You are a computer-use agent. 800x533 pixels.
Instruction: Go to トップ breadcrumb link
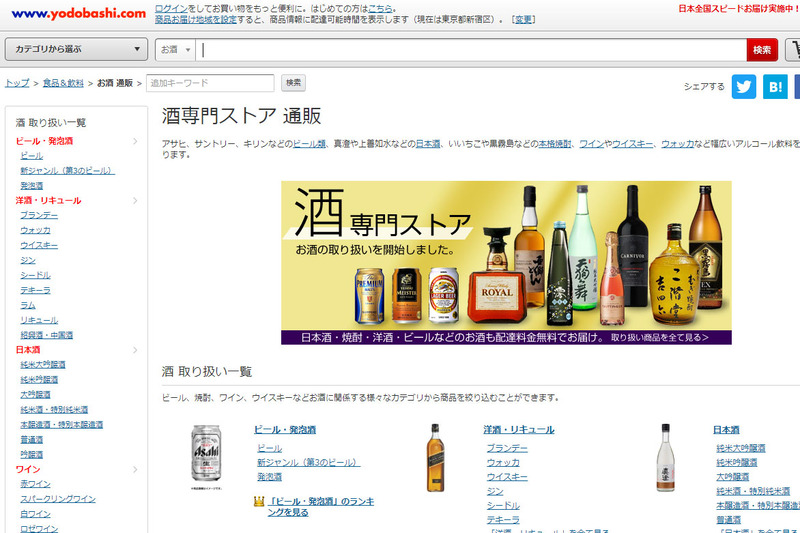pos(17,83)
